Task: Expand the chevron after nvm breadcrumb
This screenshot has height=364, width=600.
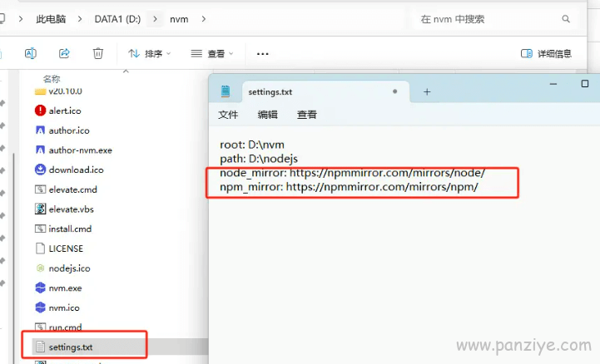Action: 204,19
